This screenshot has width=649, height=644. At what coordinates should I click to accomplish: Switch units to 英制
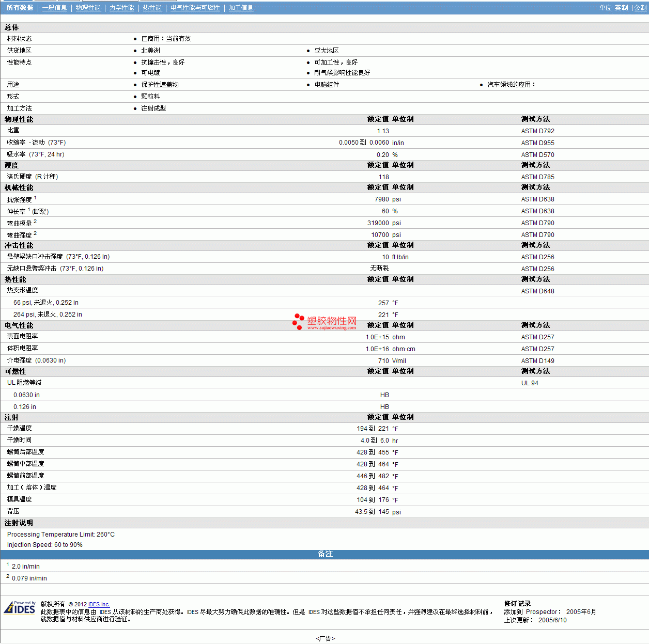tap(621, 8)
